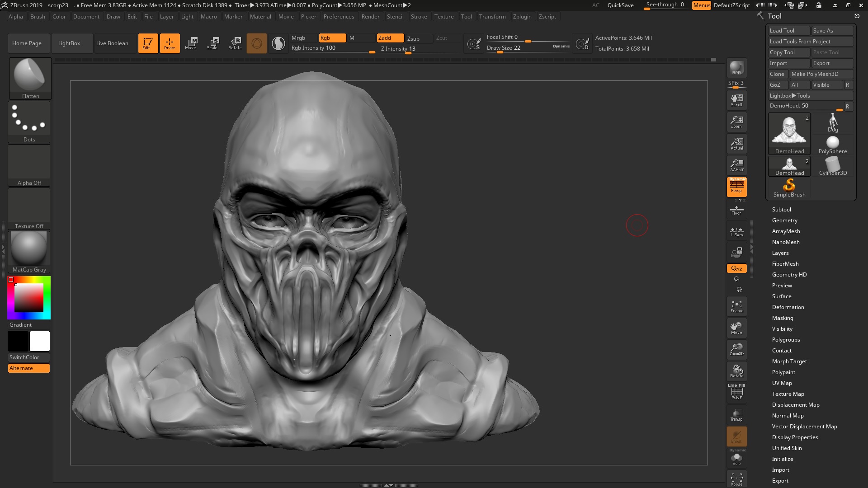This screenshot has height=488, width=868.
Task: Open the MatCap Gray material selector
Action: coord(29,252)
